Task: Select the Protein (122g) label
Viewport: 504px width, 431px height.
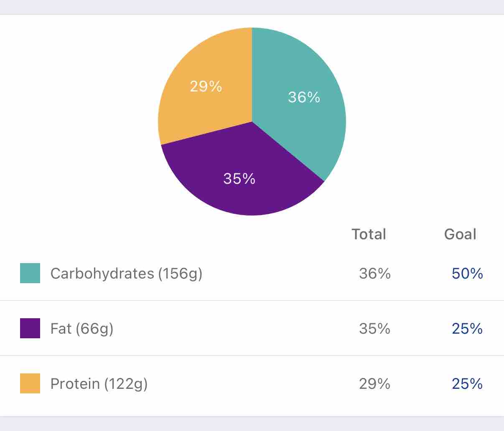Action: point(99,384)
